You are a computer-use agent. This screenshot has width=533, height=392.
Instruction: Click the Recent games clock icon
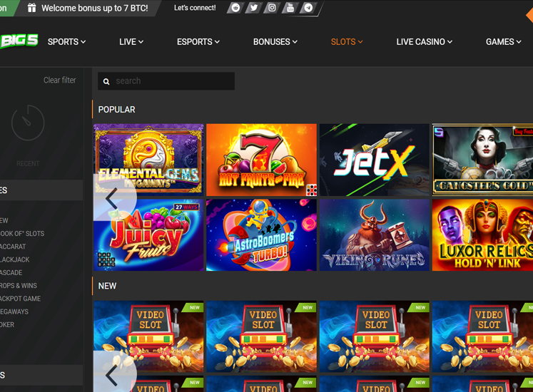[28, 124]
